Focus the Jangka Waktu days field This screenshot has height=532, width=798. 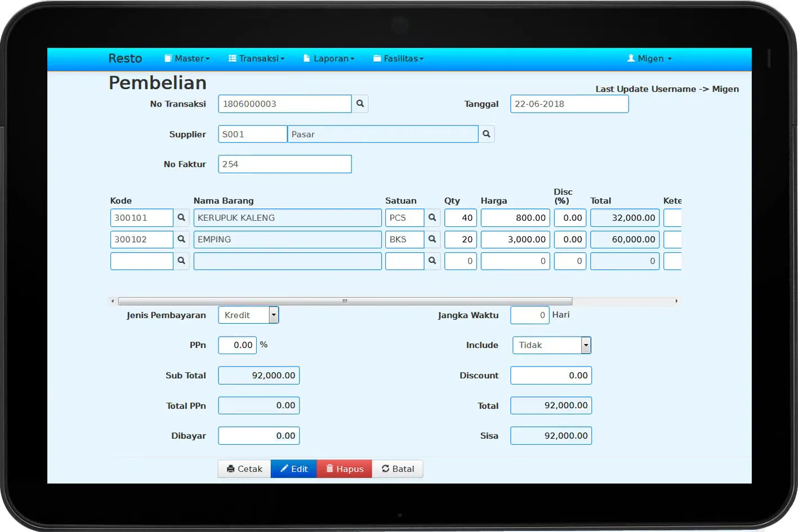click(530, 315)
